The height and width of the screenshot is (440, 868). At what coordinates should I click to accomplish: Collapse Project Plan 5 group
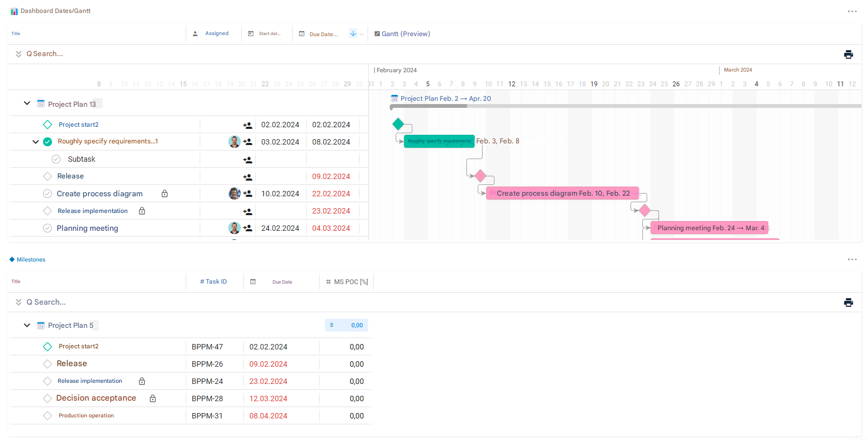(x=27, y=325)
